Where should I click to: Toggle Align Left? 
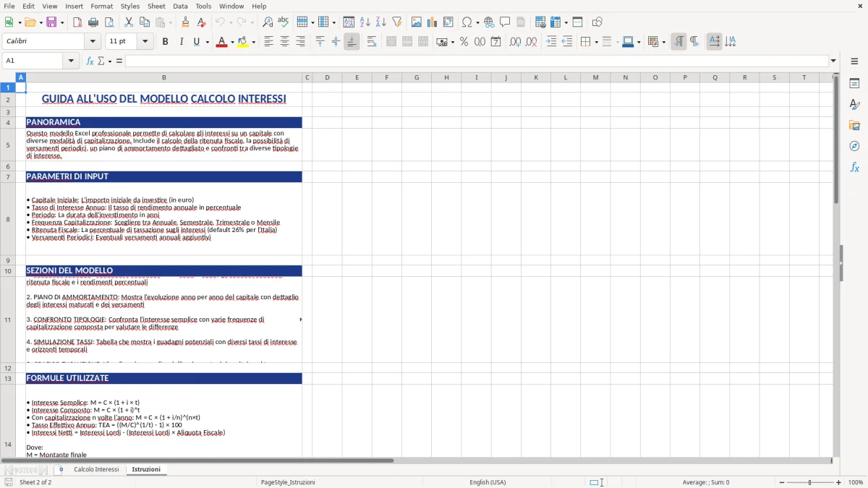click(268, 42)
